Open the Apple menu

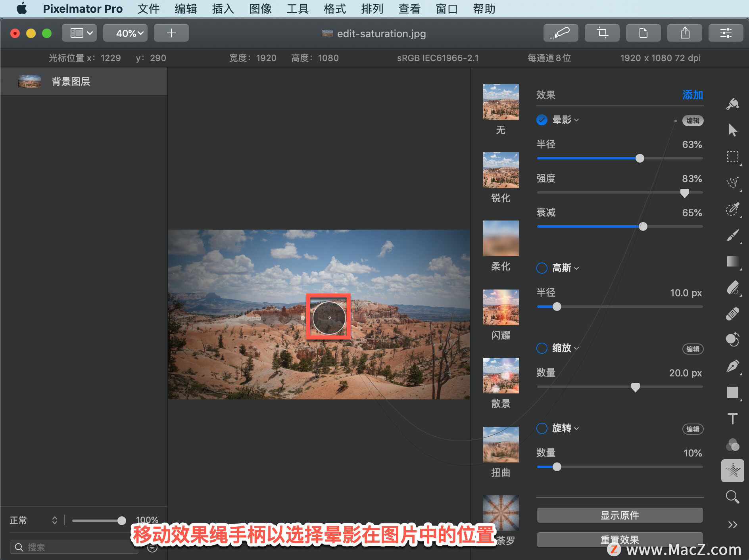(x=21, y=8)
